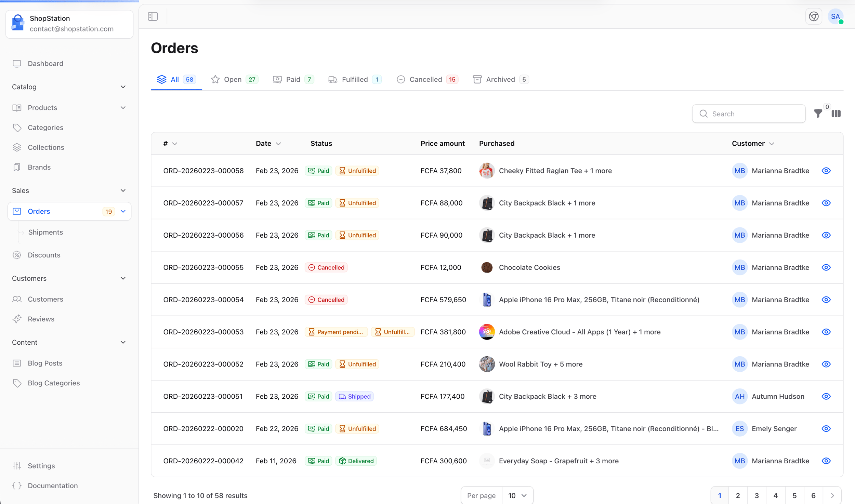This screenshot has height=504, width=855.
Task: Click the Categories tag icon
Action: (x=17, y=128)
